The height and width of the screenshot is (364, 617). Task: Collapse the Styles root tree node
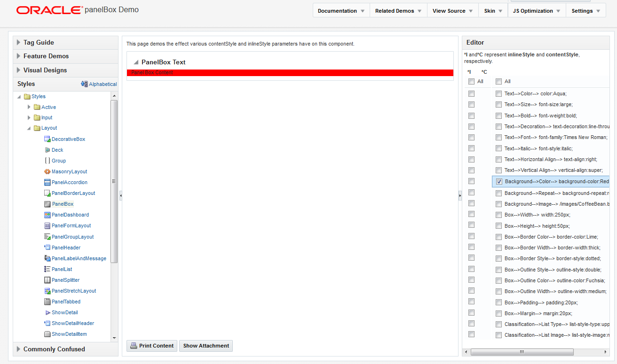click(x=19, y=97)
